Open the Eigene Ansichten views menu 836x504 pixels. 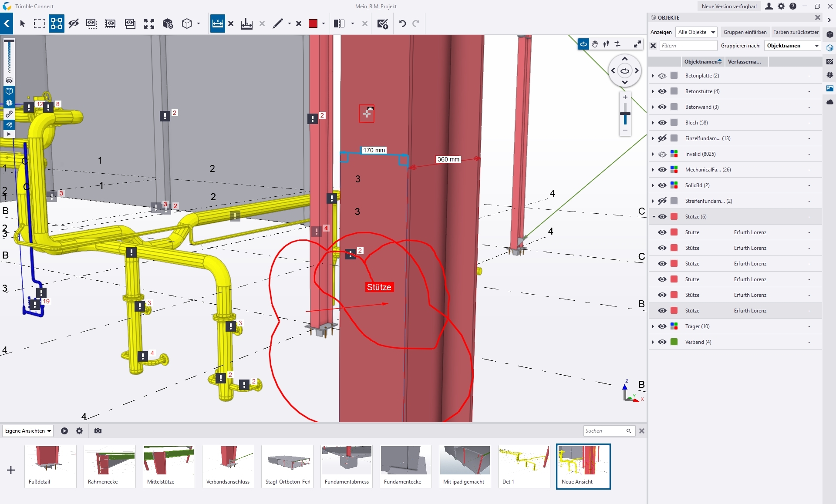pos(28,431)
